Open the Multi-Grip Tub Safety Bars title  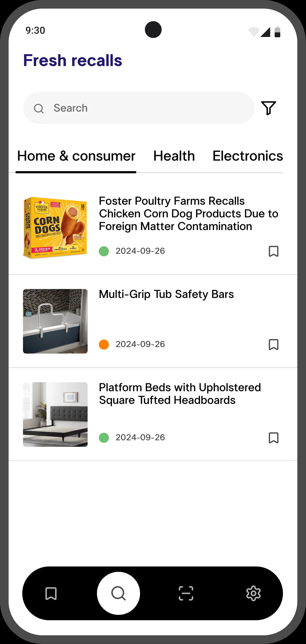166,294
